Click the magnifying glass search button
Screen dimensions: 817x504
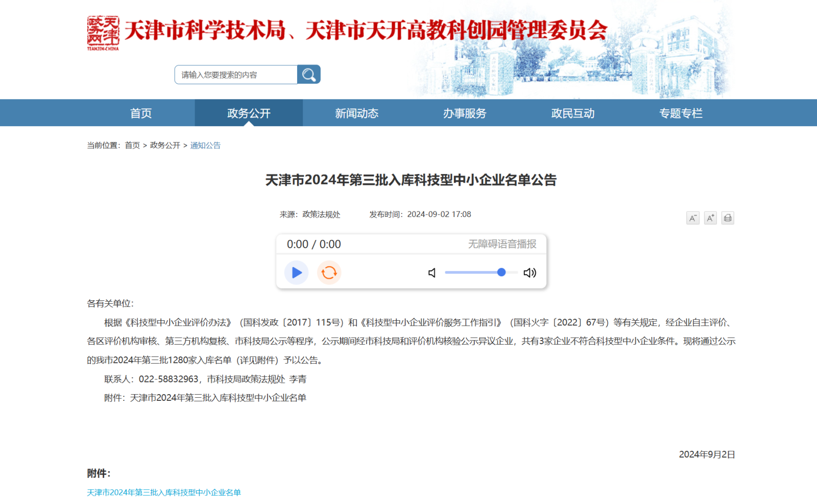tap(308, 75)
